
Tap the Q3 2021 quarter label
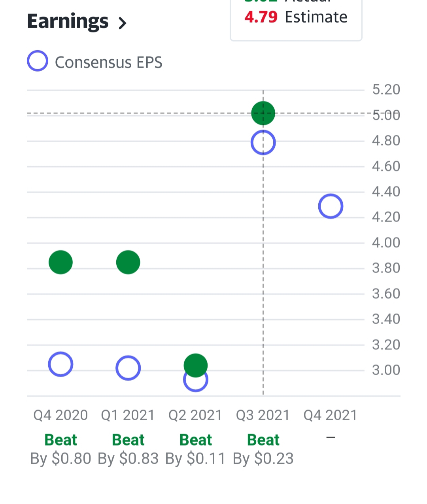(263, 415)
